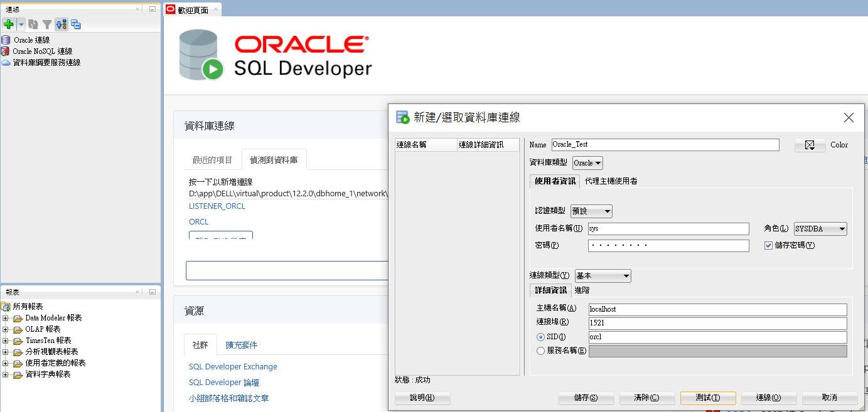Switch to the 進階 tab
Image resolution: width=868 pixels, height=412 pixels.
[582, 290]
